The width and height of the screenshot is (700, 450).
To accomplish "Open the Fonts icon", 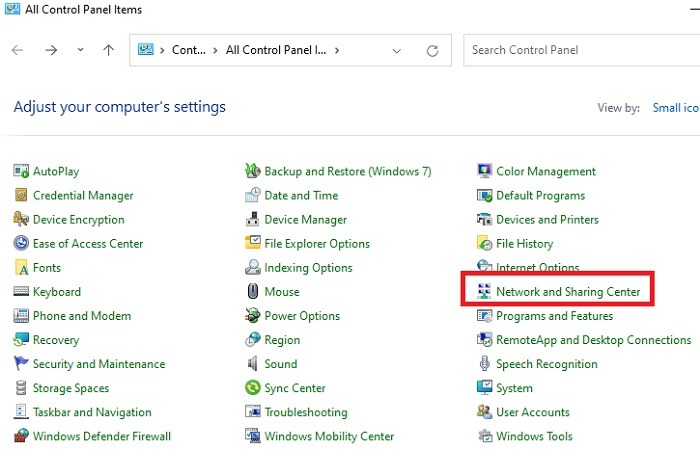I will [x=21, y=267].
